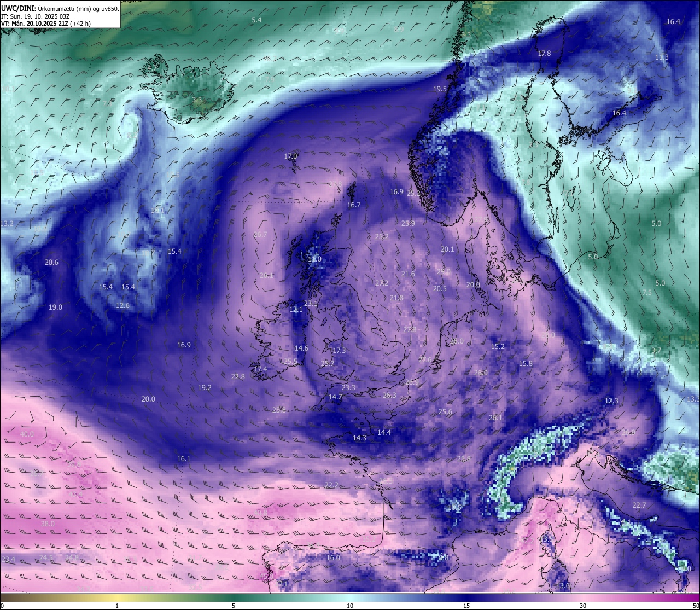
Task: Click the map value "29.0" west of Denmark
Action: click(x=444, y=272)
